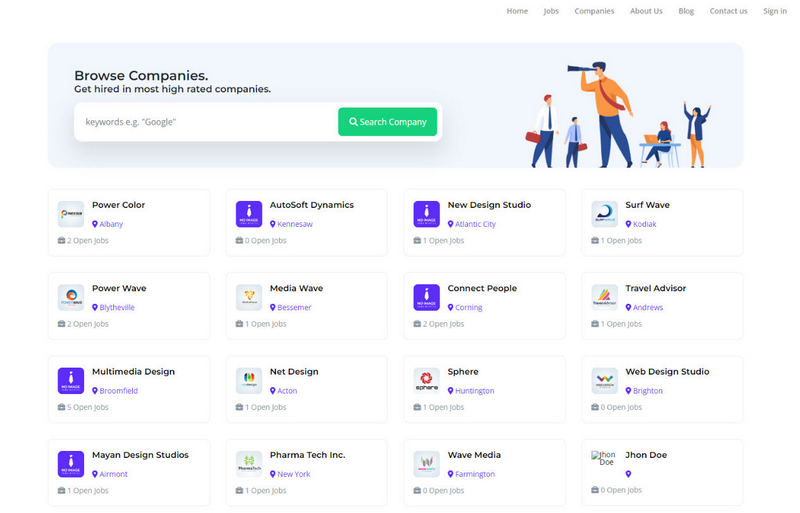Open the Web Design Studio company name
Viewport: 800px width, 513px height.
(x=667, y=372)
